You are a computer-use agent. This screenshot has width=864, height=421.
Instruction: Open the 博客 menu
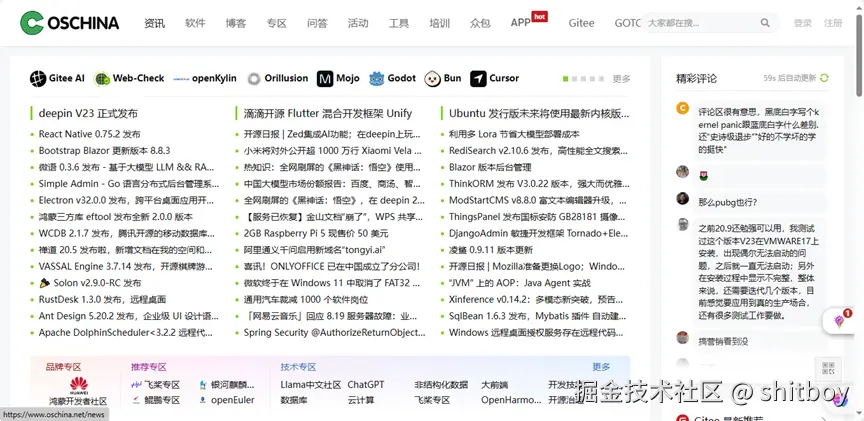tap(236, 23)
